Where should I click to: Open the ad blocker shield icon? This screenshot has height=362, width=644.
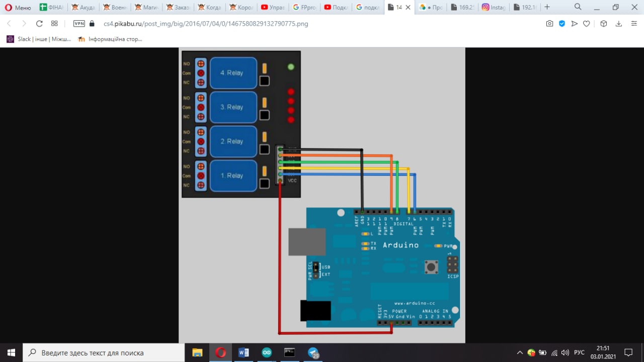(x=562, y=24)
